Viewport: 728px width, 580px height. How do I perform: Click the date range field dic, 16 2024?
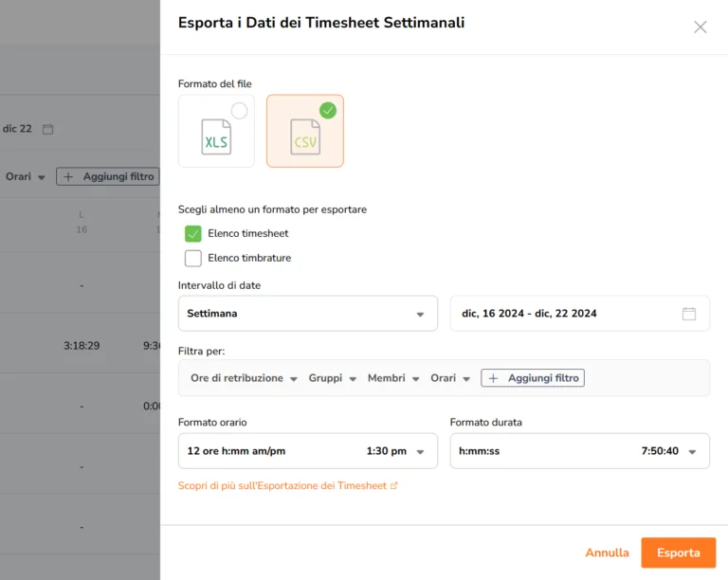pyautogui.click(x=580, y=313)
